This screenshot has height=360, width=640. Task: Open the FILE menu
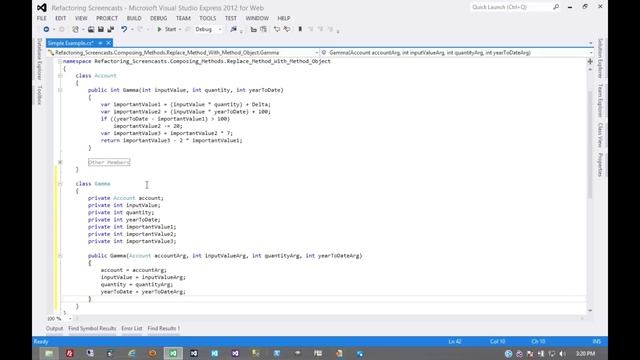click(x=41, y=18)
